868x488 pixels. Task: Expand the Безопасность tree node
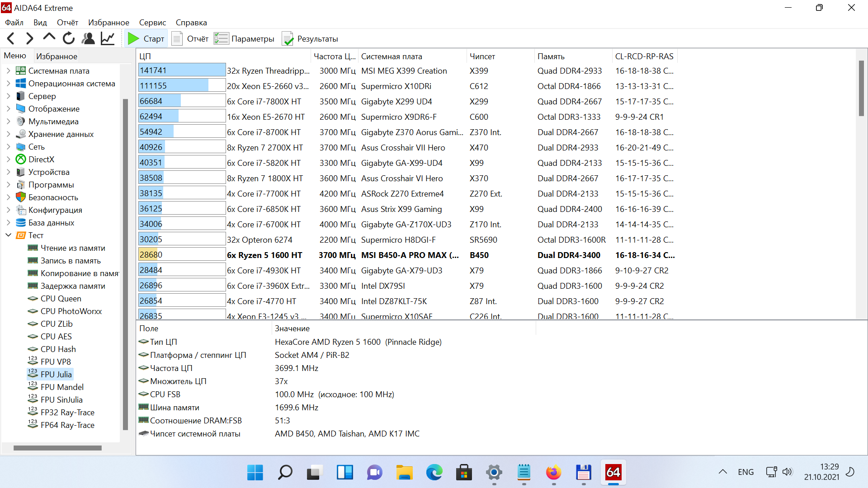pyautogui.click(x=8, y=197)
